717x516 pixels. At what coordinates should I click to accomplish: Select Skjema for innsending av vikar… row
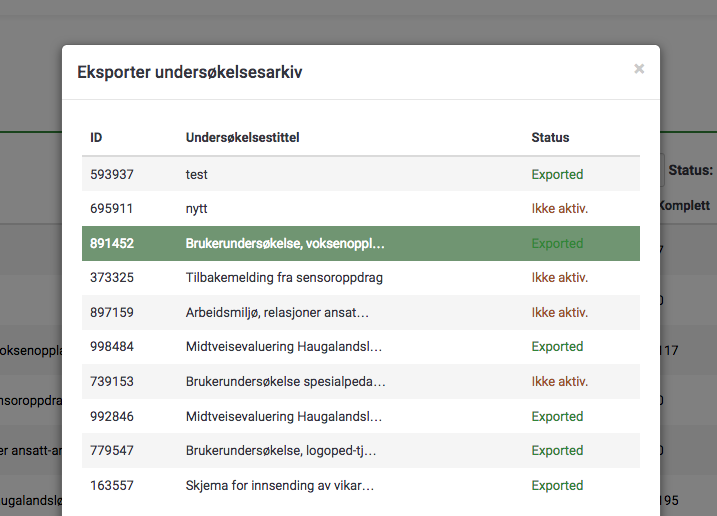pyautogui.click(x=280, y=485)
